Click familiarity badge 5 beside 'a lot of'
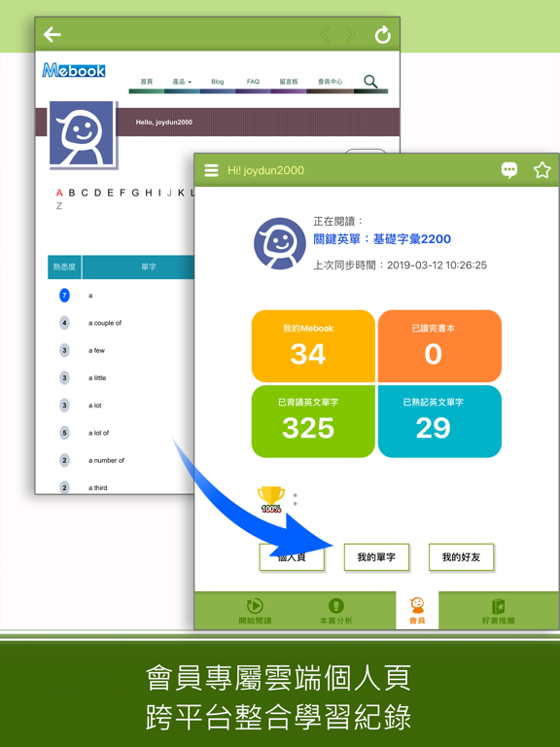Screen dimensions: 560x747 point(64,433)
